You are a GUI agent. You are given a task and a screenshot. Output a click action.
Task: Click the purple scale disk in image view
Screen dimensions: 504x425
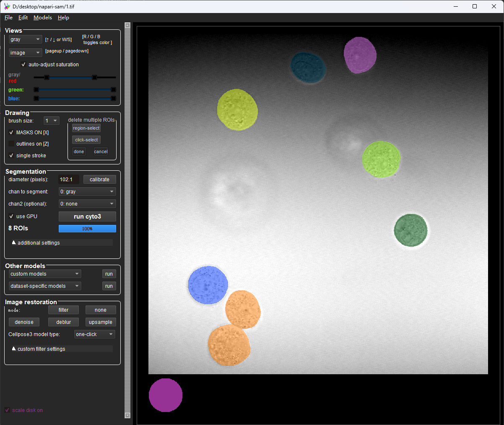coord(166,395)
